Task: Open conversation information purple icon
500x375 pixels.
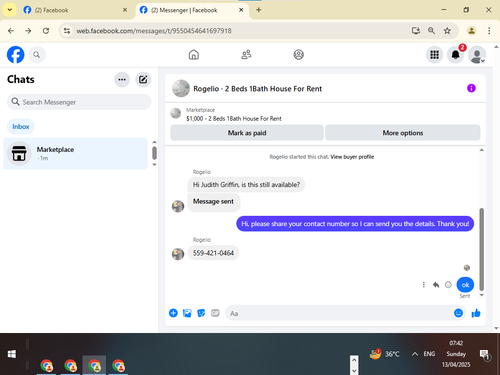Action: pos(471,88)
